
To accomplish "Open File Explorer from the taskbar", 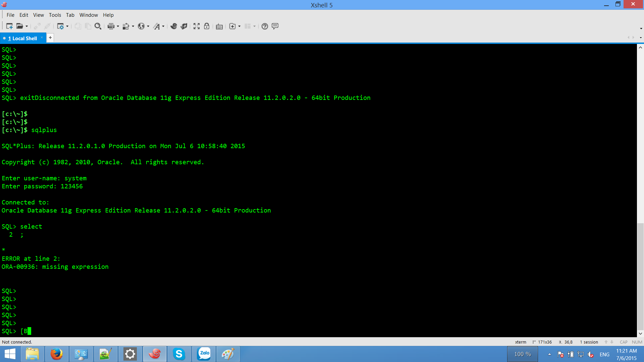I will 32,354.
